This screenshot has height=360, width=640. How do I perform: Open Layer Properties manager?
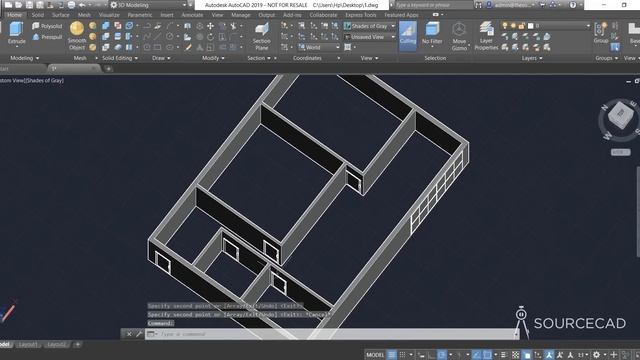pos(486,36)
